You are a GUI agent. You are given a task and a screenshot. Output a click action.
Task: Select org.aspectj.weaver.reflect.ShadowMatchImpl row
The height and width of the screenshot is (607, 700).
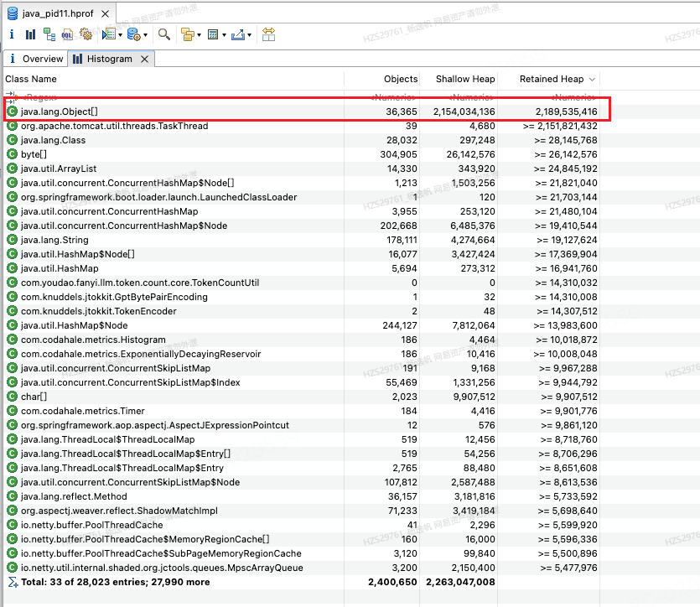(301, 511)
